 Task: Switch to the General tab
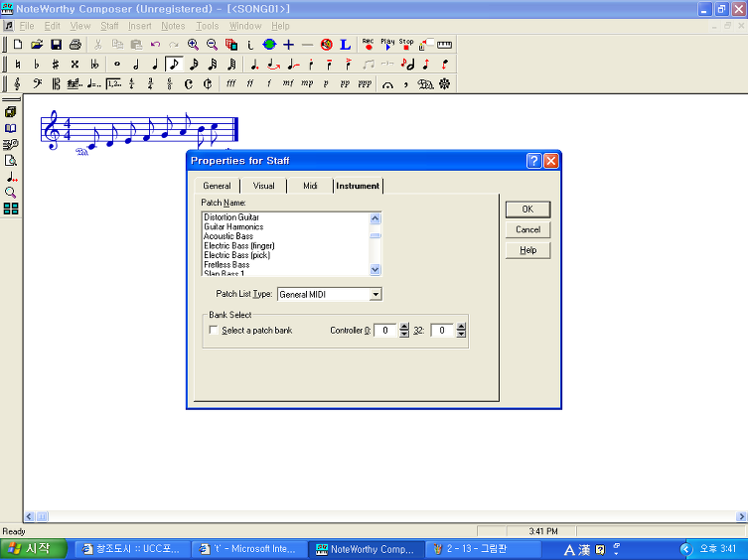218,186
